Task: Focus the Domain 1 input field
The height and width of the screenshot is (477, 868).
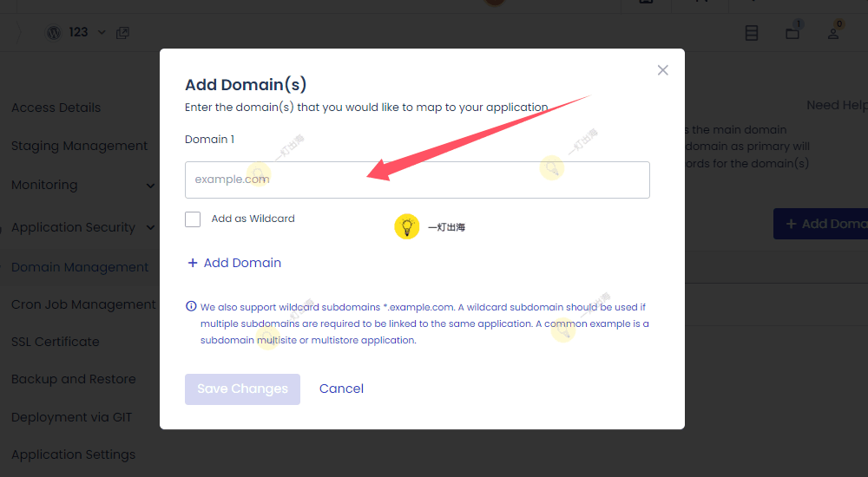Action: tap(417, 180)
